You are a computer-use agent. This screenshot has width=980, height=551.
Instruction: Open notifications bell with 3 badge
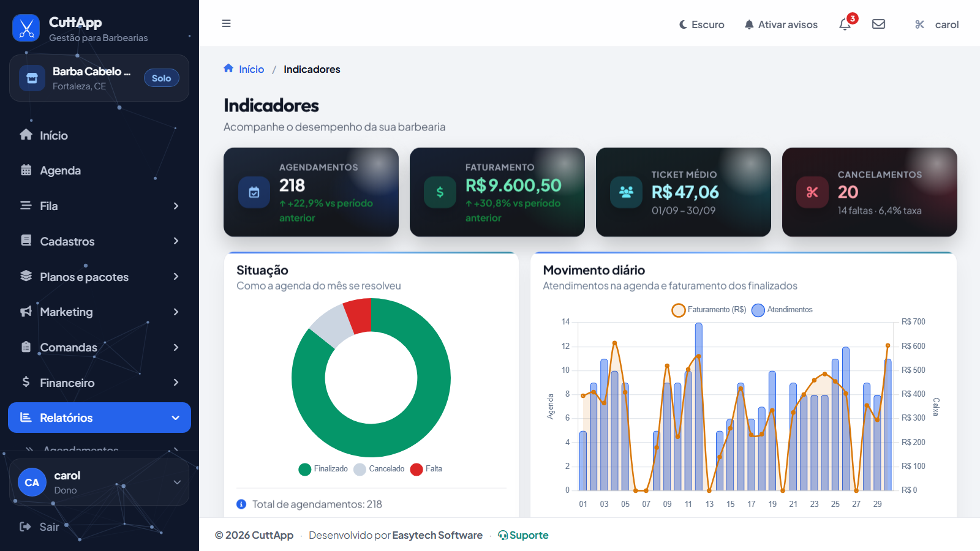[845, 24]
